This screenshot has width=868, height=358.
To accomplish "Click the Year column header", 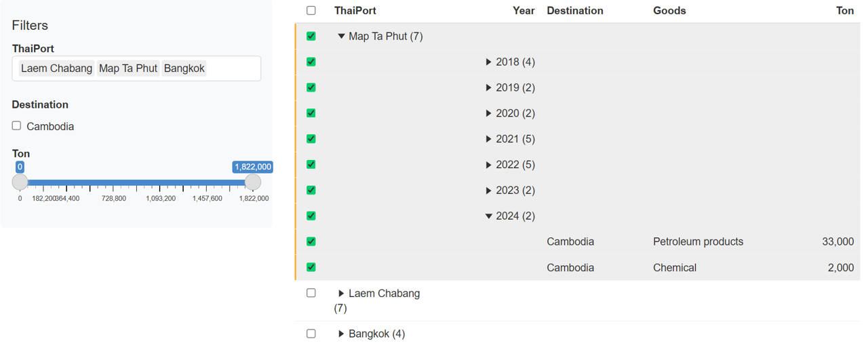I will [x=524, y=11].
